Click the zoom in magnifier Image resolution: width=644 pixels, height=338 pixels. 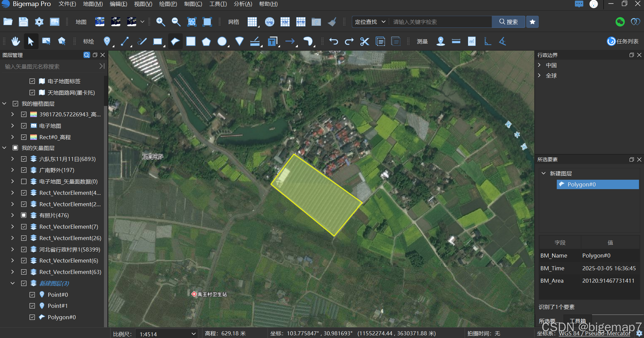160,22
